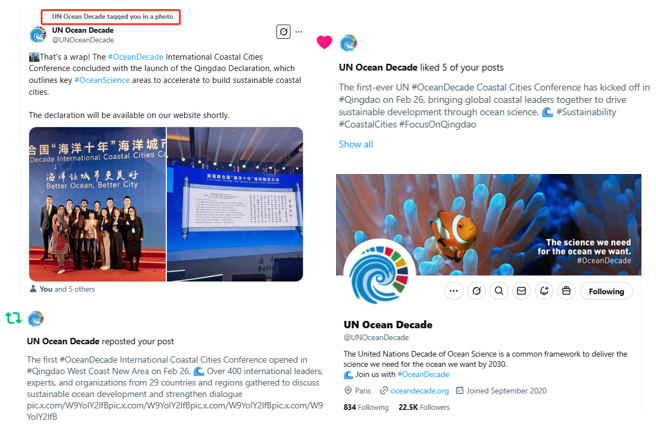Click the gift icon next to the Following button
The image size is (656, 428).
[x=566, y=291]
